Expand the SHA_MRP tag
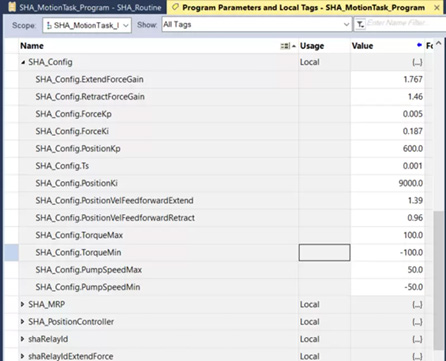This screenshot has height=361, width=446. coord(22,304)
